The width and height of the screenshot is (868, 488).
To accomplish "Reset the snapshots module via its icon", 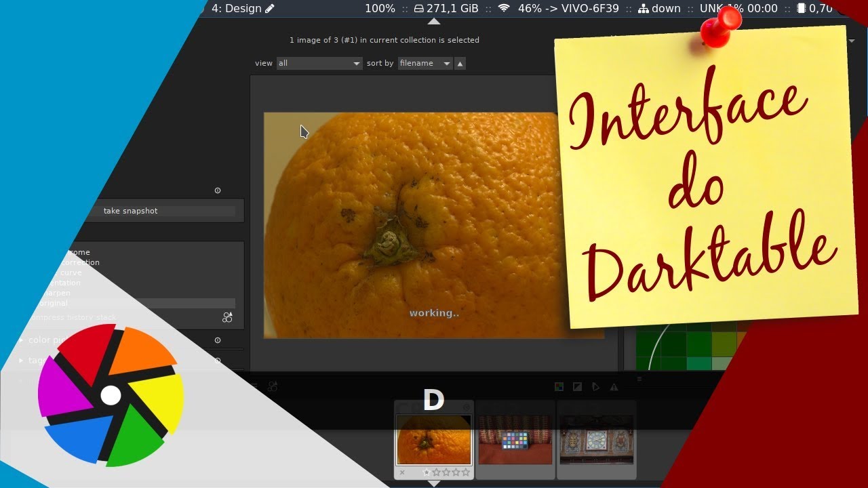I will pos(218,190).
